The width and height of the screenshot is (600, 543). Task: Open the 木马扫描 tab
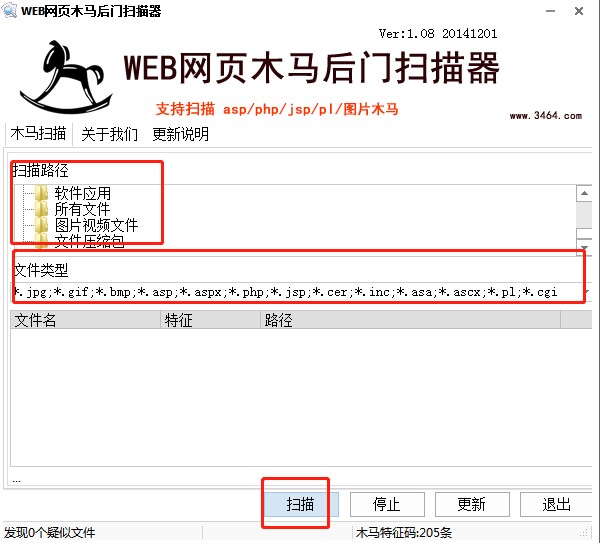38,134
